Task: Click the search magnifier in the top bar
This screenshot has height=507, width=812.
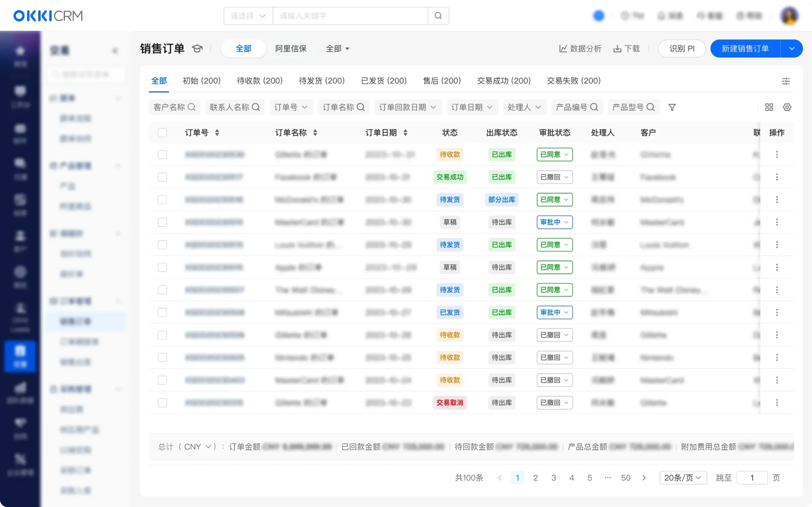Action: point(438,16)
